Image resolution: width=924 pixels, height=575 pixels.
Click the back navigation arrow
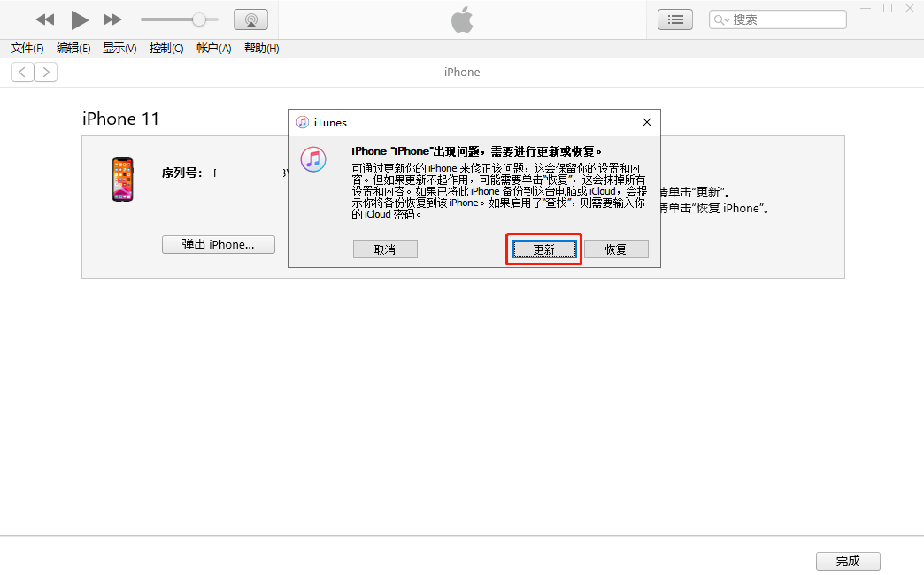click(21, 72)
